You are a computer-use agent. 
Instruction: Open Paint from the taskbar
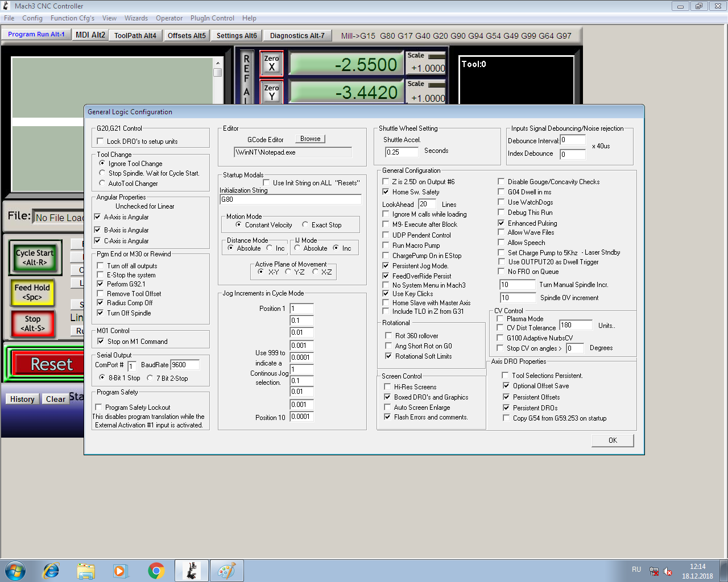click(x=227, y=571)
